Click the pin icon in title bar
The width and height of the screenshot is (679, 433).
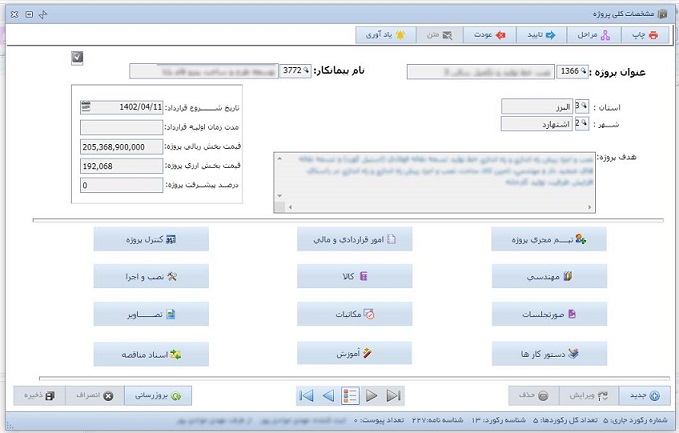click(43, 14)
